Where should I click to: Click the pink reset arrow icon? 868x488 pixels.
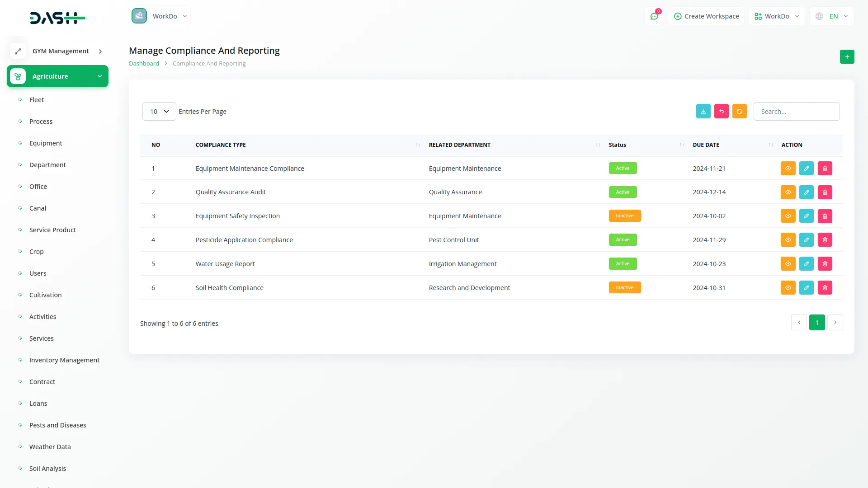[x=721, y=111]
